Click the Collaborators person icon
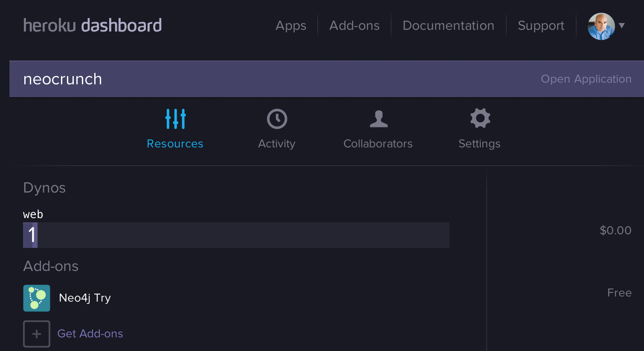This screenshot has width=644, height=351. (x=378, y=119)
